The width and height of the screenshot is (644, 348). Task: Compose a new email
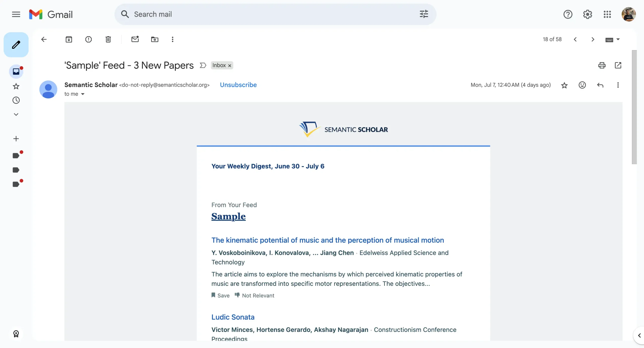[x=16, y=45]
